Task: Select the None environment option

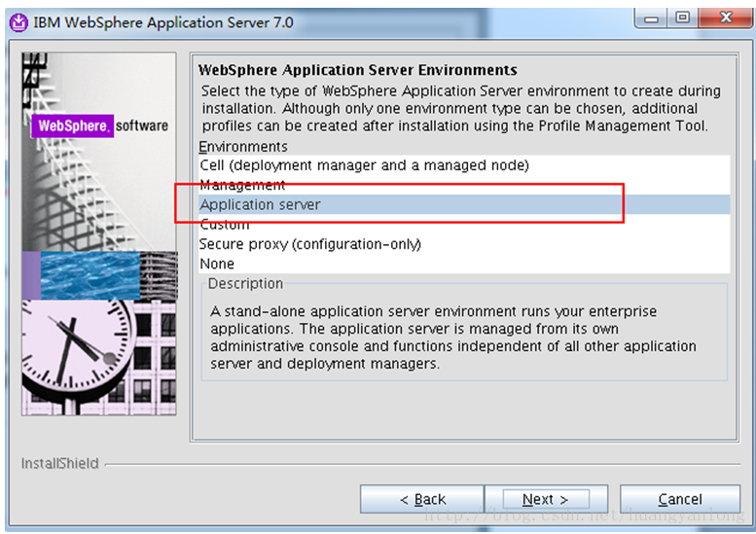Action: pos(464,265)
